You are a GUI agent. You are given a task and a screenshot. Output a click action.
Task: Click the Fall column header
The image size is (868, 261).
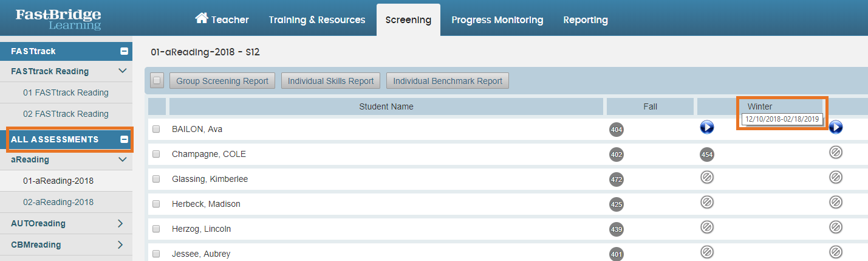[x=650, y=106]
